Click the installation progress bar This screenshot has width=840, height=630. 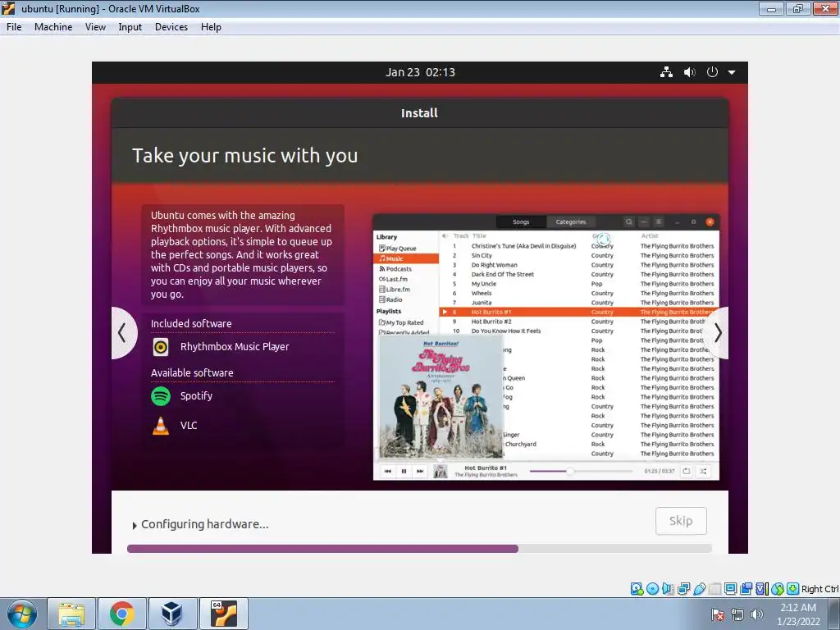pyautogui.click(x=419, y=549)
